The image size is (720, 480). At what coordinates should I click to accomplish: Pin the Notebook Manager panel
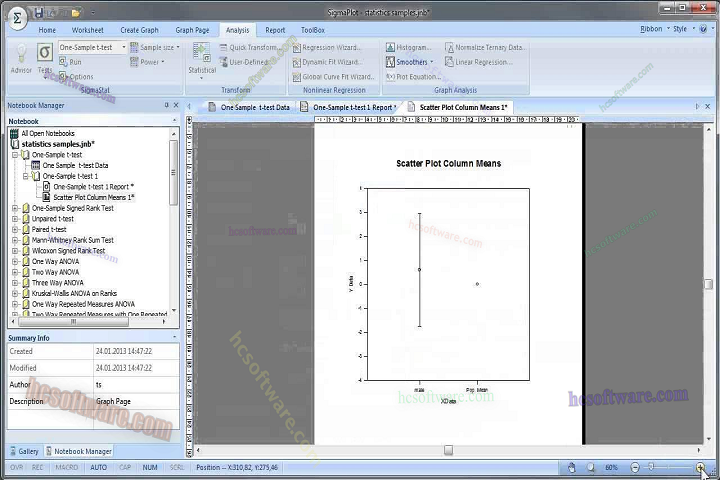point(166,105)
